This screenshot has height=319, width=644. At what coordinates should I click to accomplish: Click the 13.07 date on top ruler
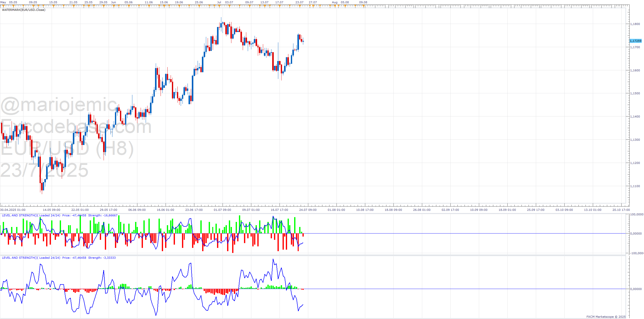coord(264,2)
